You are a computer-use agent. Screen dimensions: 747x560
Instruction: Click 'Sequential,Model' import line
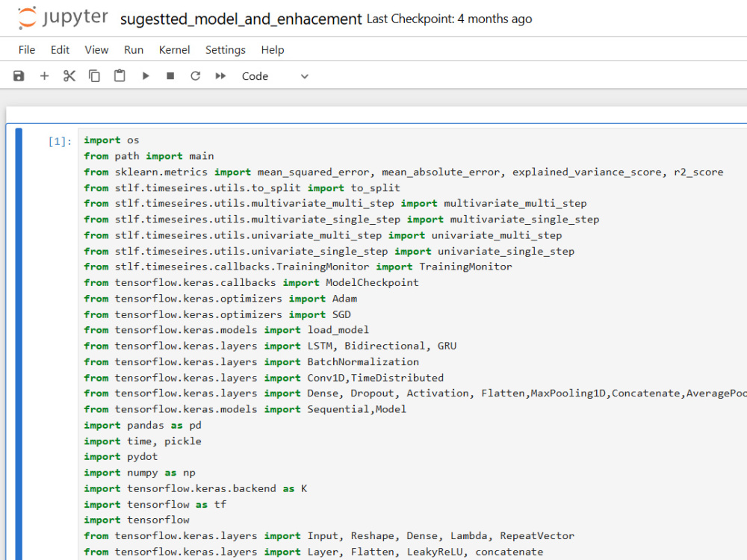coord(245,409)
